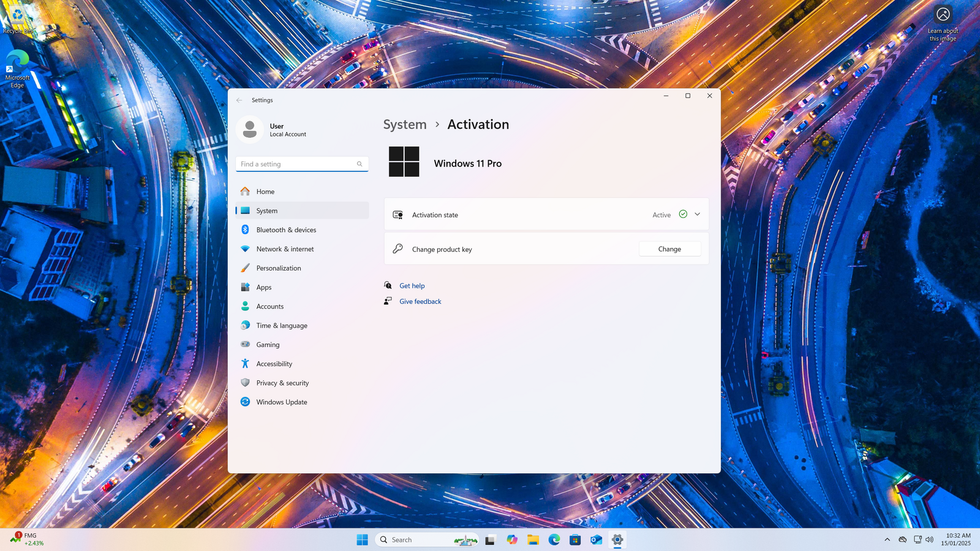Image resolution: width=980 pixels, height=551 pixels.
Task: Click the Give feedback icon
Action: [388, 301]
